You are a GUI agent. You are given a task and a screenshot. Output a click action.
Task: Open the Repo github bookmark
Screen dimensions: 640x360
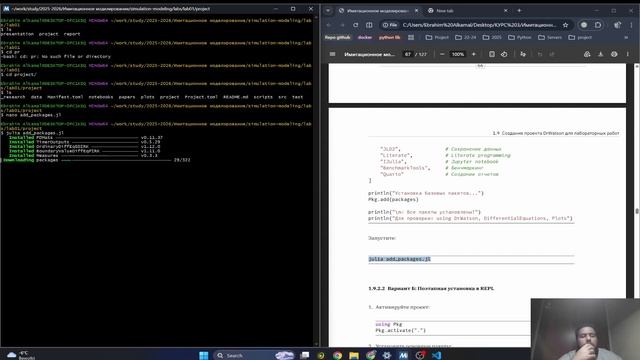tap(338, 37)
